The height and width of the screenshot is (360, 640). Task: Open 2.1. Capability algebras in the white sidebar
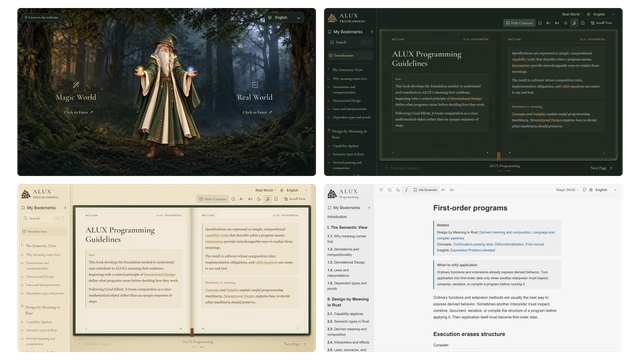[345, 314]
